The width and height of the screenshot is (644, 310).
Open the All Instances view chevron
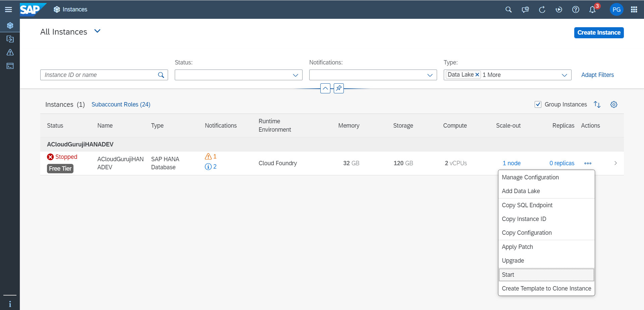point(97,31)
